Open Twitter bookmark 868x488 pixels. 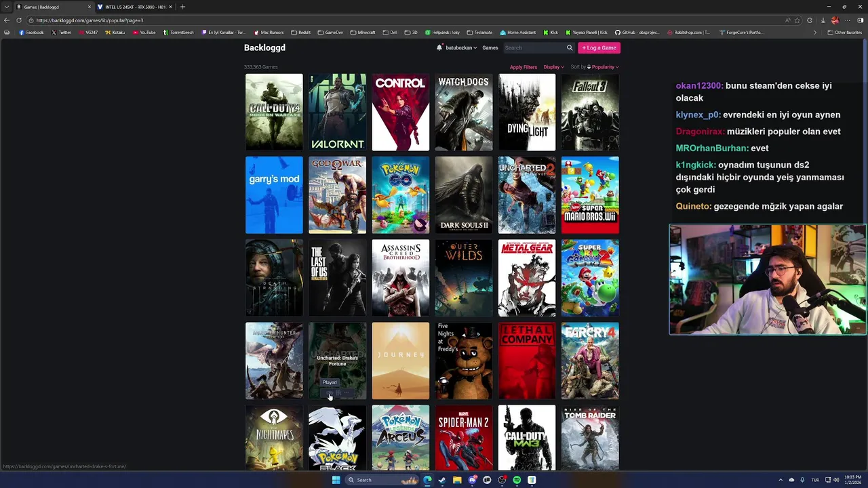[x=61, y=32]
